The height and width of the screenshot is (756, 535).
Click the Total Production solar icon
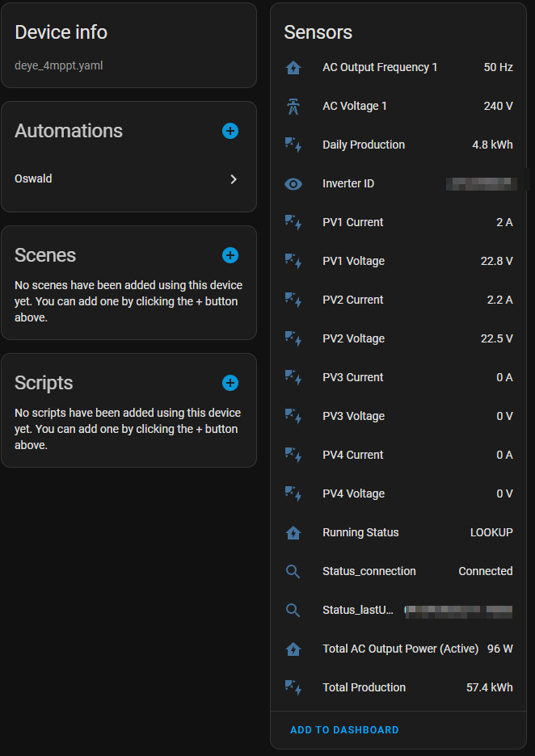point(293,688)
